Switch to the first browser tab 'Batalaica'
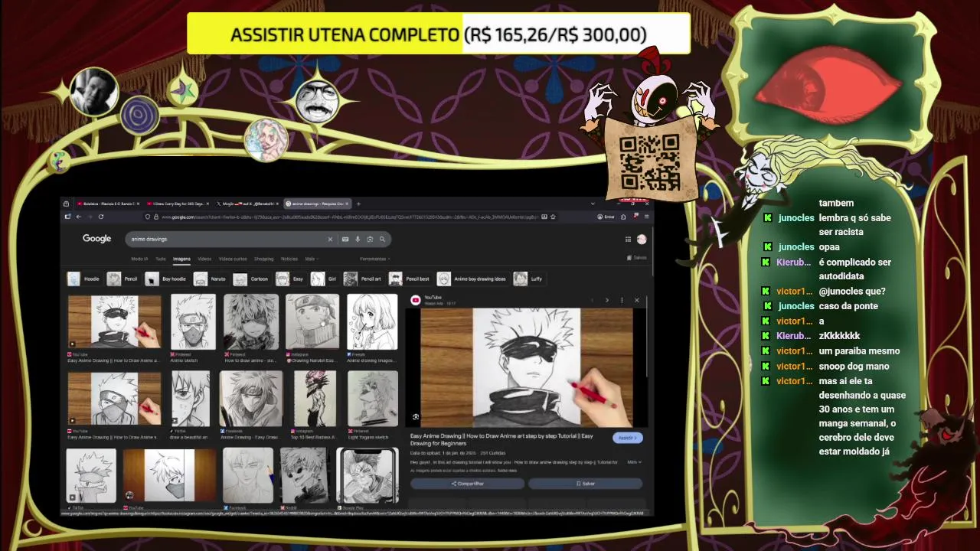Image resolution: width=980 pixels, height=551 pixels. pos(107,204)
